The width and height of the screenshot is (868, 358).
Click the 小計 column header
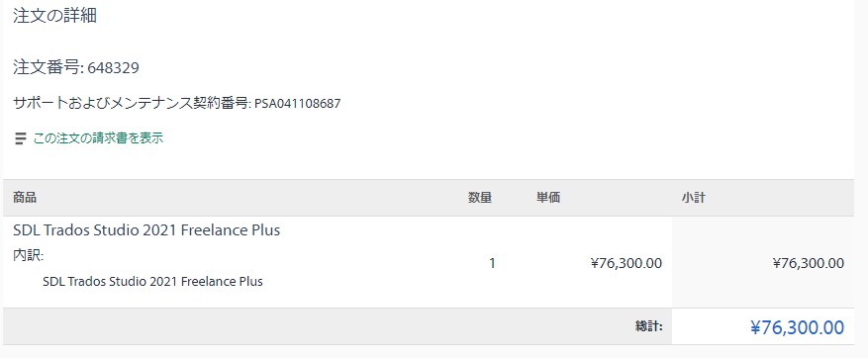[x=694, y=198]
